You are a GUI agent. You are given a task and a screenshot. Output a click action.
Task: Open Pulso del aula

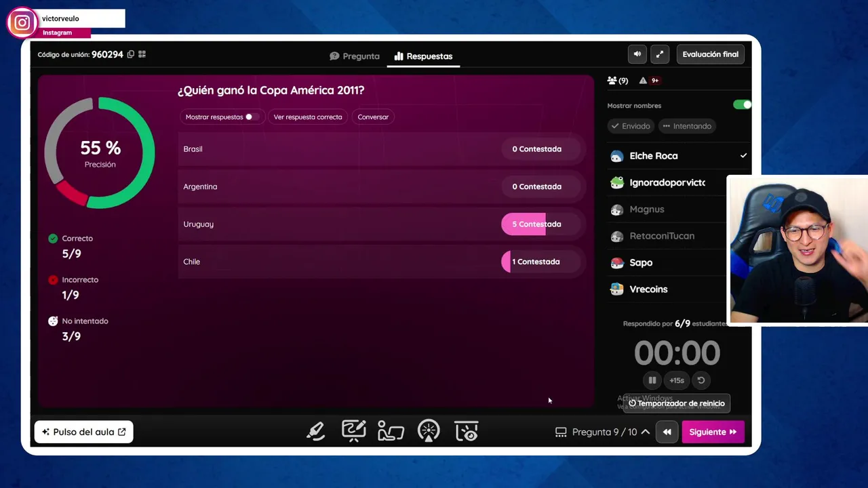pyautogui.click(x=84, y=432)
